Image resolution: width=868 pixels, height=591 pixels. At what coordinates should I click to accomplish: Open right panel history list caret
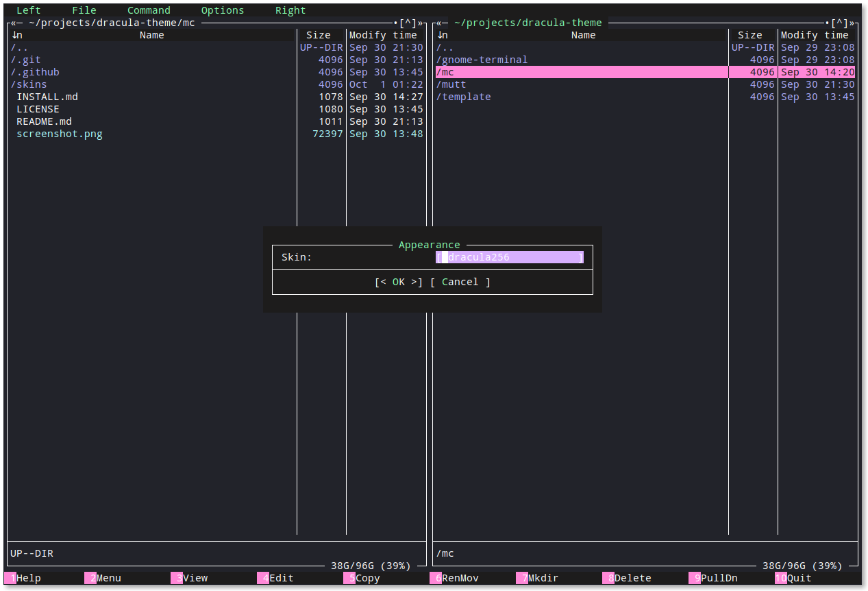click(x=839, y=23)
